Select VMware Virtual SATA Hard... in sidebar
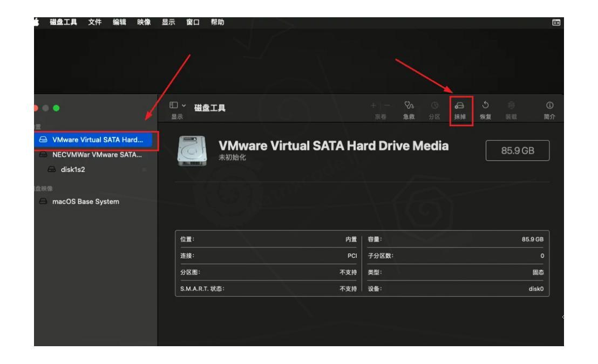 [x=93, y=140]
